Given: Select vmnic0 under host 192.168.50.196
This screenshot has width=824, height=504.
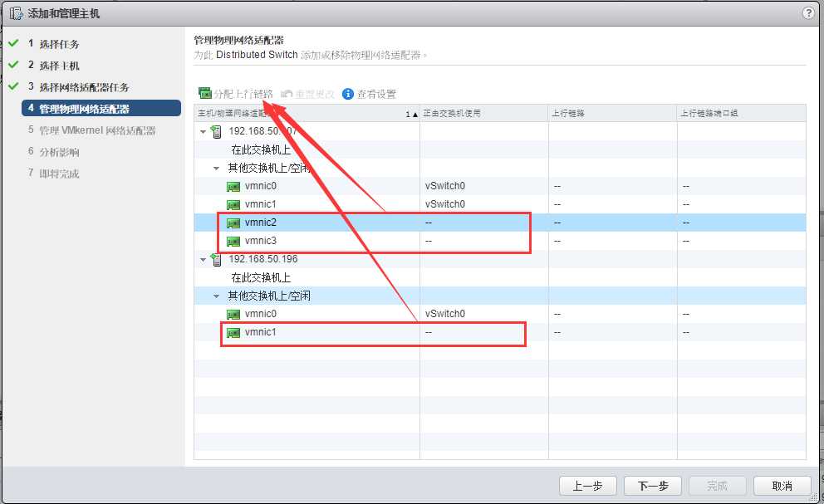Looking at the screenshot, I should coord(500,314).
